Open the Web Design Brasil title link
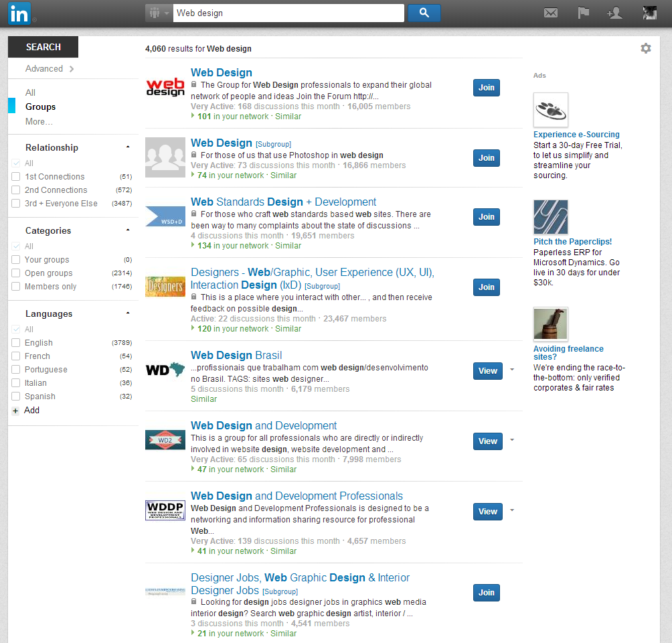Image resolution: width=672 pixels, height=643 pixels. point(236,355)
